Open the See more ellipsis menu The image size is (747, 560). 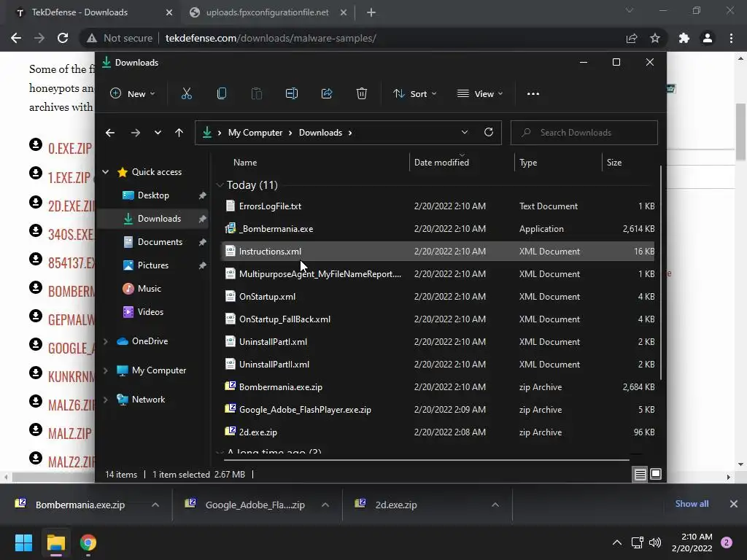[533, 94]
